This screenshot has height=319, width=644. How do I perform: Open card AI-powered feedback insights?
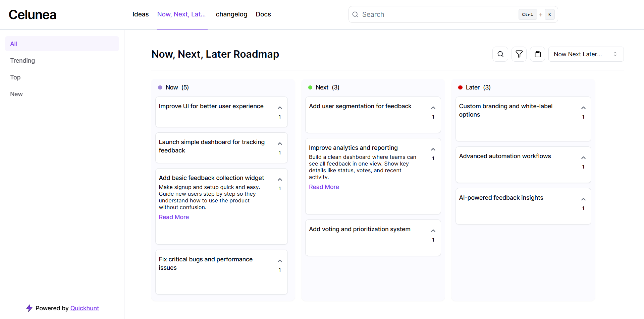(523, 206)
